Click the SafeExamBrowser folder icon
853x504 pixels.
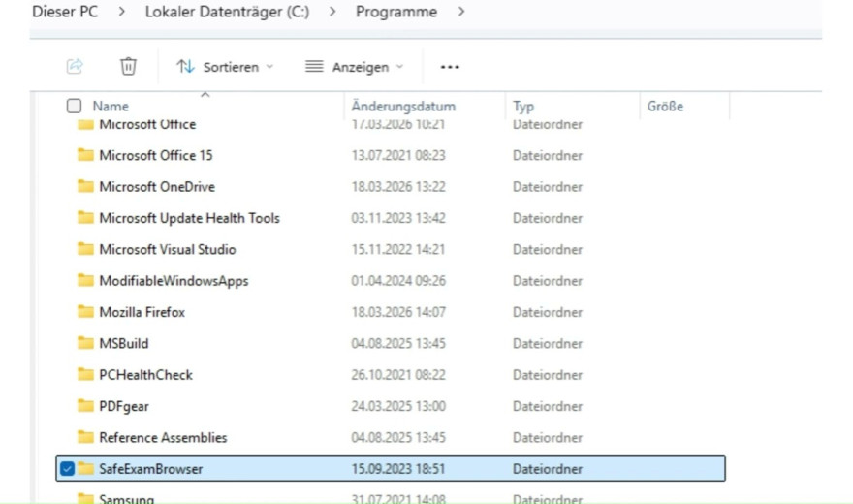(85, 469)
